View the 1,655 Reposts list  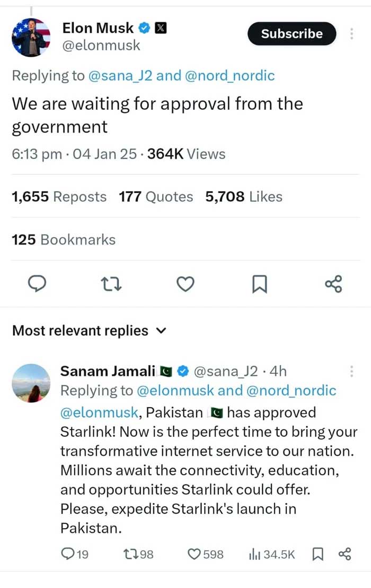tap(59, 197)
